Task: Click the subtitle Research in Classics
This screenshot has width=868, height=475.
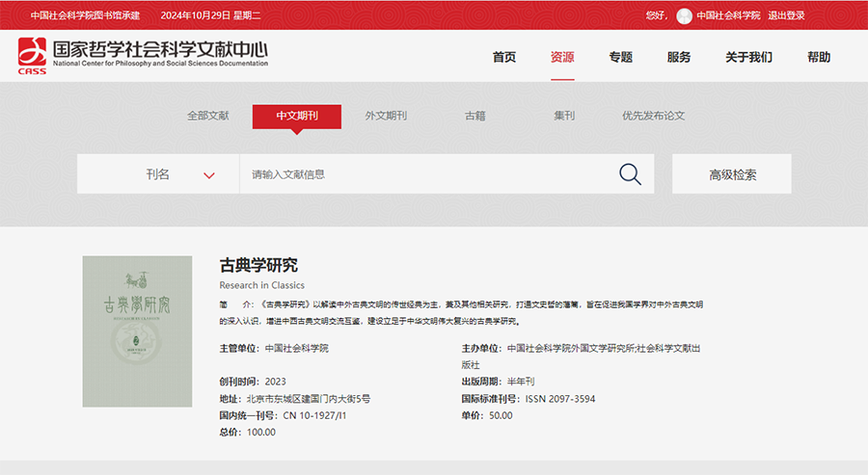Action: pyautogui.click(x=261, y=285)
